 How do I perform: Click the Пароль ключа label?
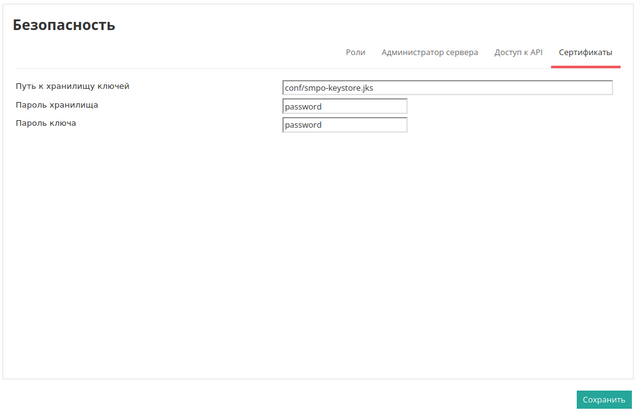(x=46, y=123)
